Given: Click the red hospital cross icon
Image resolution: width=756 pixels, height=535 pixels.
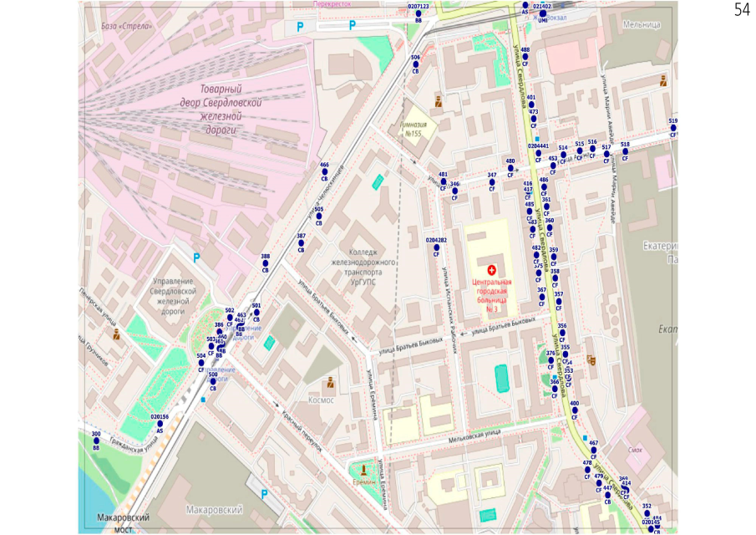Looking at the screenshot, I should pos(491,270).
